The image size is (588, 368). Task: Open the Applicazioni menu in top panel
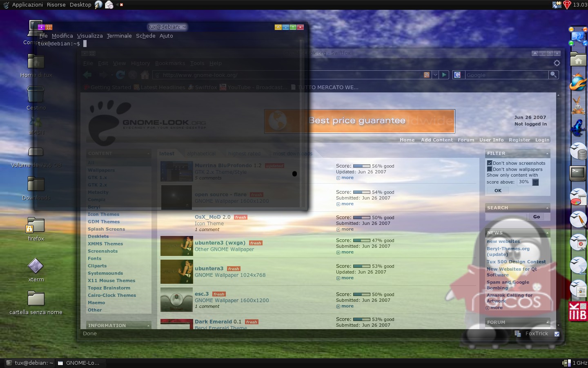[27, 4]
